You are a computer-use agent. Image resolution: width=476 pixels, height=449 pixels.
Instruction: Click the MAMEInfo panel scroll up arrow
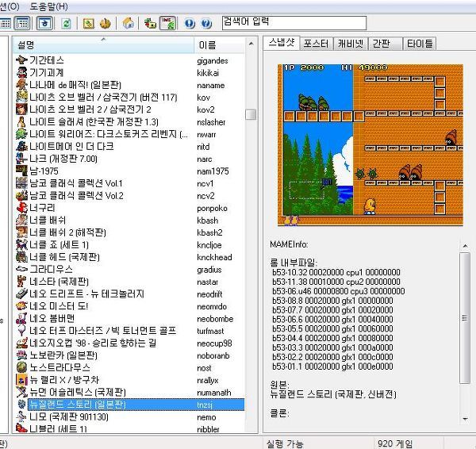click(465, 246)
